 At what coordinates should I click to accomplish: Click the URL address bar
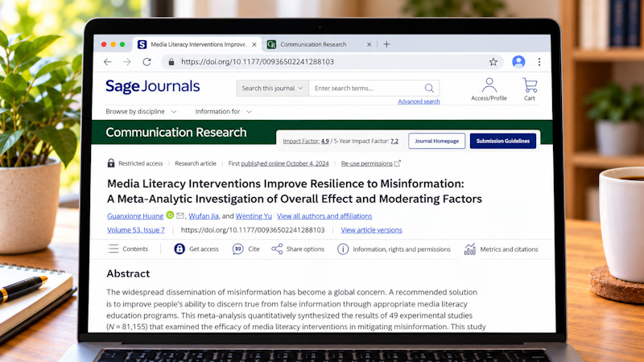332,62
